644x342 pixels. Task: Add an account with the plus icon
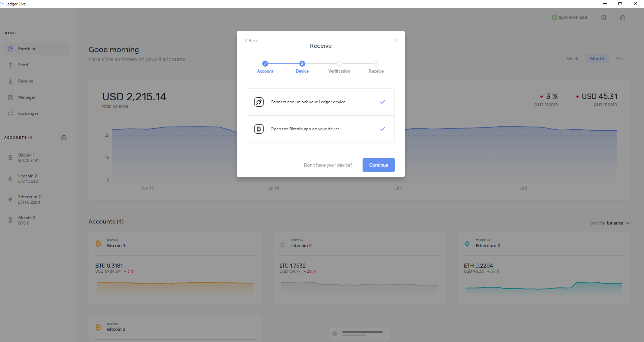pos(64,138)
